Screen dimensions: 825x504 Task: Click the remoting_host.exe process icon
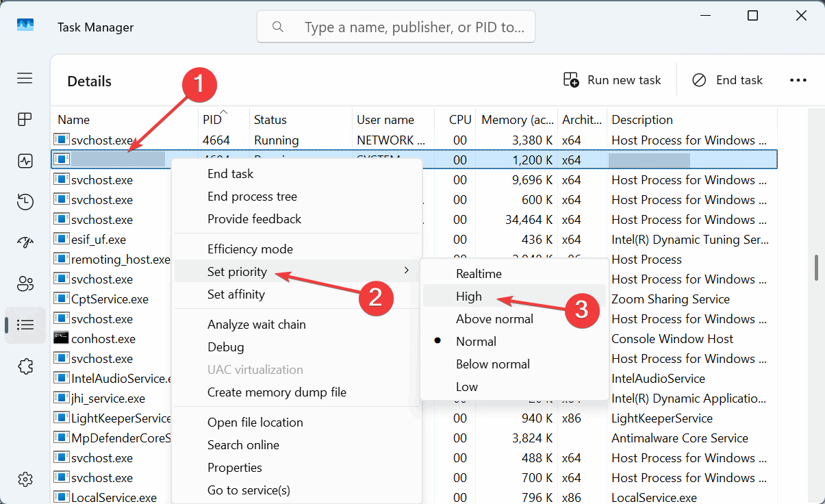pyautogui.click(x=62, y=259)
